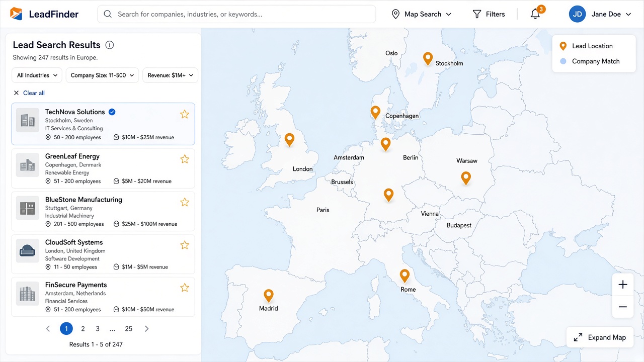Click the LeadFinder logo icon
The width and height of the screenshot is (644, 362).
[x=16, y=14]
